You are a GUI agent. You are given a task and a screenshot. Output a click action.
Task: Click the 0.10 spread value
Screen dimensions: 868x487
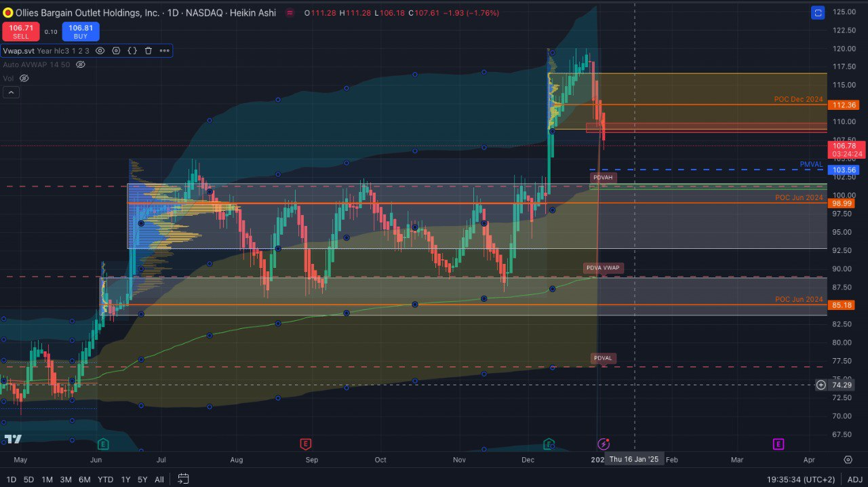[x=51, y=32]
